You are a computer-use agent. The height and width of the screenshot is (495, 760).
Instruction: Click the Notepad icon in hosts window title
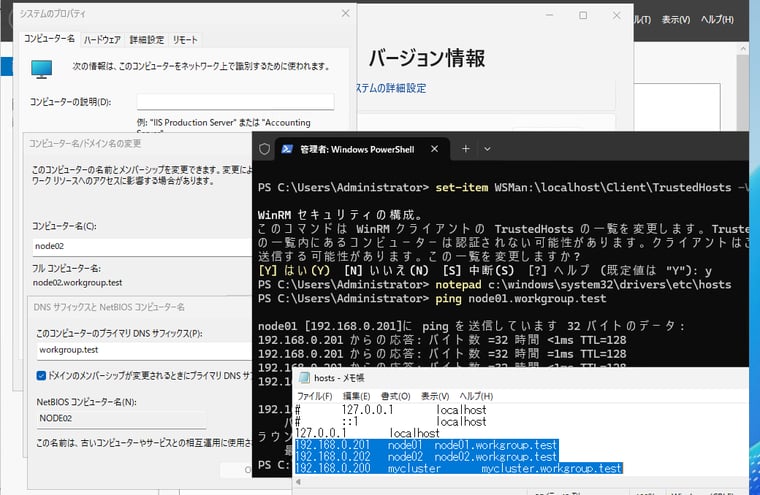(304, 378)
